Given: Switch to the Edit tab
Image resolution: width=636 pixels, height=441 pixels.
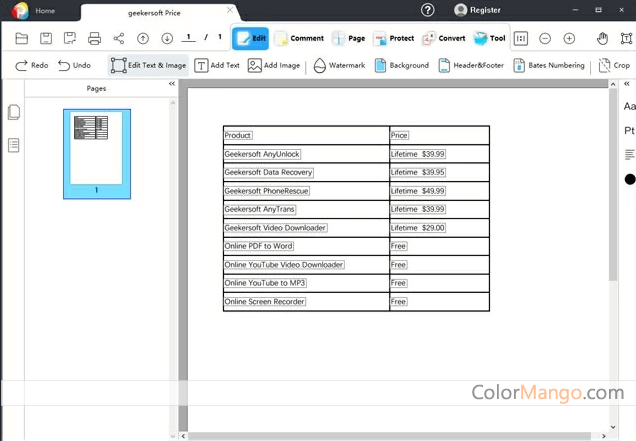Looking at the screenshot, I should (250, 38).
